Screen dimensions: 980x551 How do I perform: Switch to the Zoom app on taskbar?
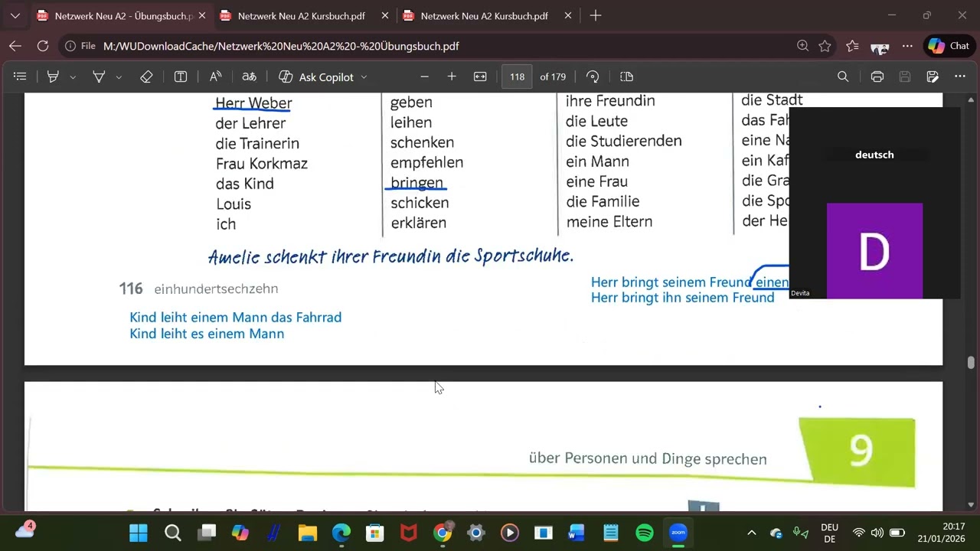click(x=678, y=533)
